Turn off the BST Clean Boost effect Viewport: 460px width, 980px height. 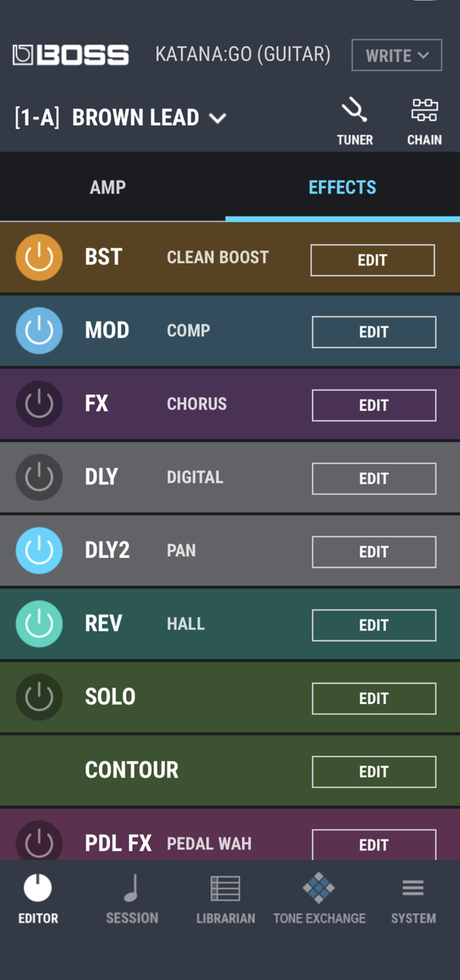pyautogui.click(x=39, y=258)
